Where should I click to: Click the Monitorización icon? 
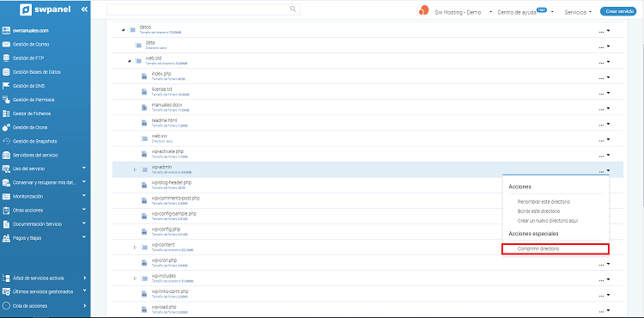pos(6,197)
